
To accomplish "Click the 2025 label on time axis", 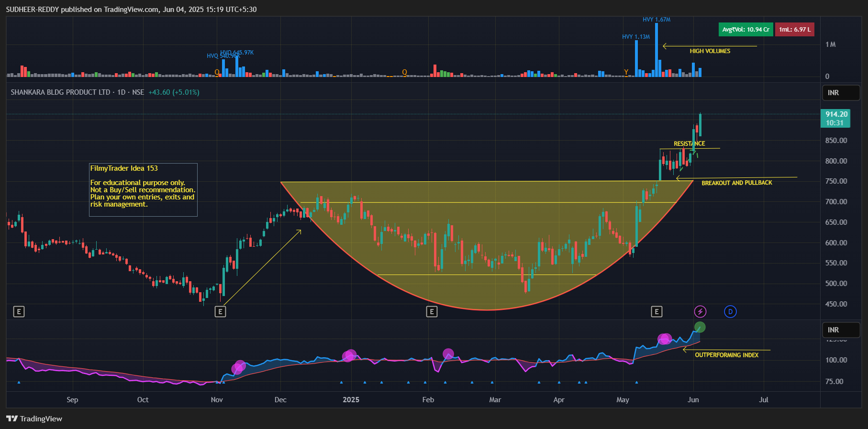I will pos(351,400).
